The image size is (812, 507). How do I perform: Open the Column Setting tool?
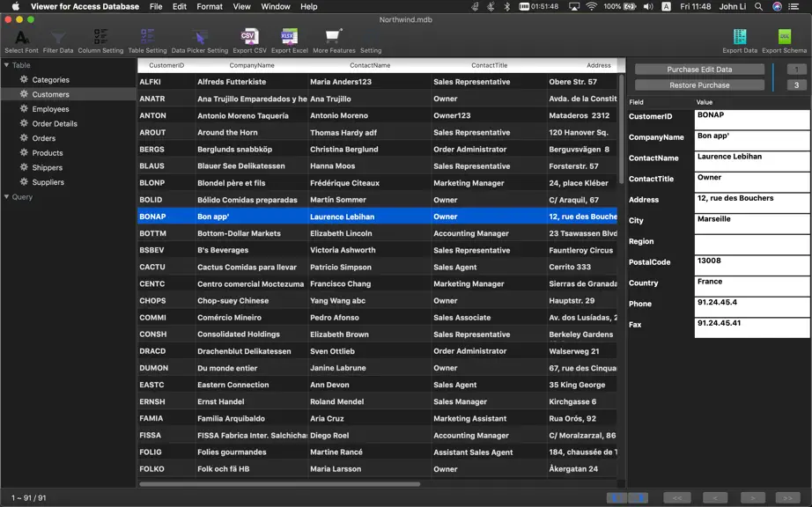tap(100, 41)
